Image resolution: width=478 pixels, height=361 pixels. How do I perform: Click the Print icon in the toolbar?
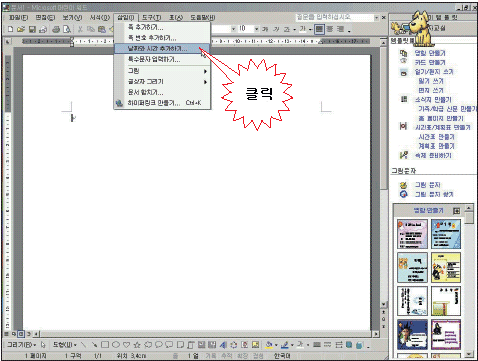(56, 29)
